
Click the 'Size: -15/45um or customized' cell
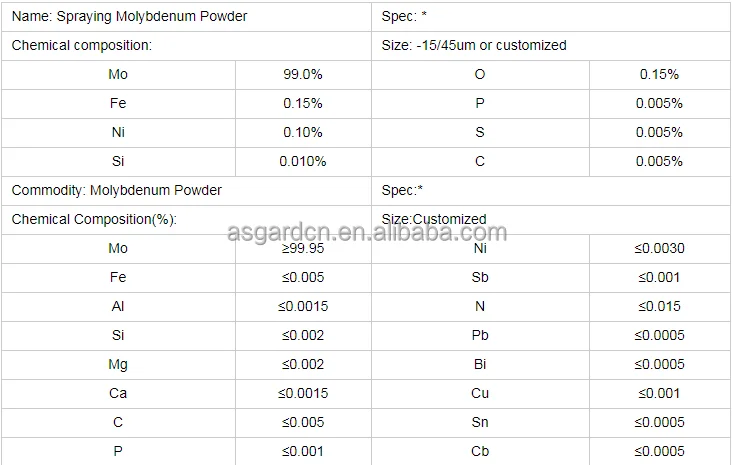(x=474, y=45)
